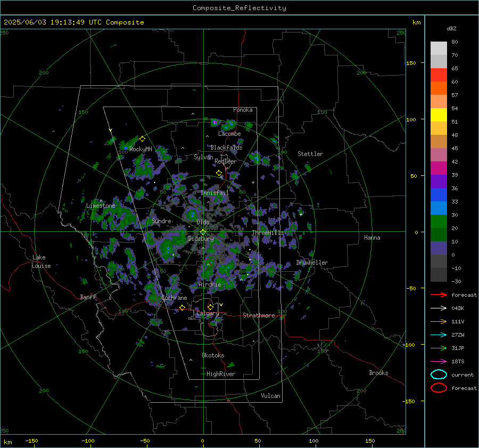Viewport: 479px width, 448px height.
Task: Click the Stettler city label
Action: tap(310, 154)
